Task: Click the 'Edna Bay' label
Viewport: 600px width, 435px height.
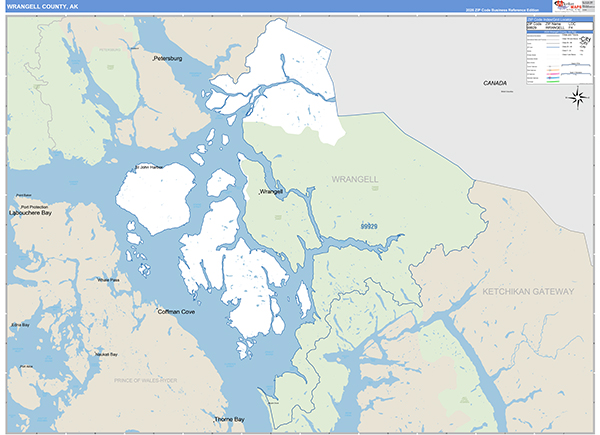Action: [21, 325]
